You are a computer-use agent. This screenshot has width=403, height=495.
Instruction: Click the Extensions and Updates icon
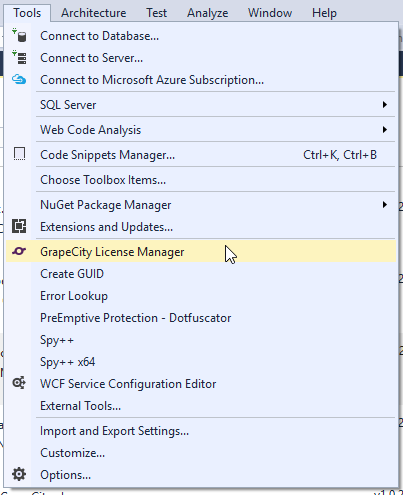click(x=19, y=226)
